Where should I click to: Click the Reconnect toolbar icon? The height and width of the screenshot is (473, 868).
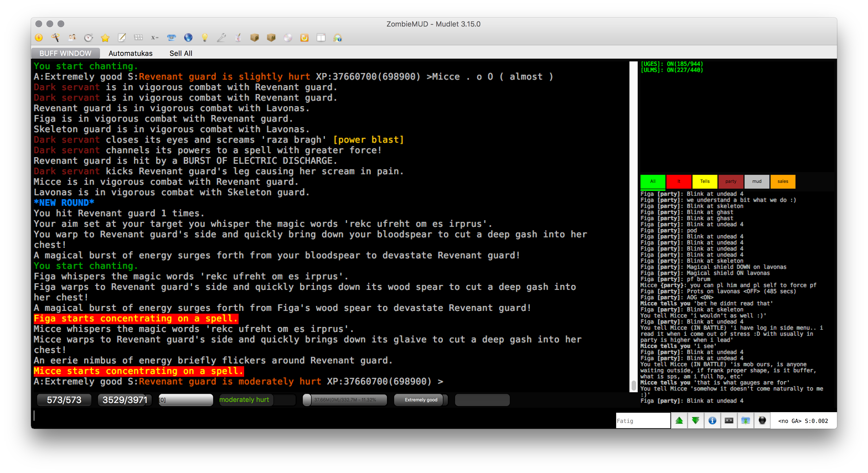pyautogui.click(x=304, y=38)
